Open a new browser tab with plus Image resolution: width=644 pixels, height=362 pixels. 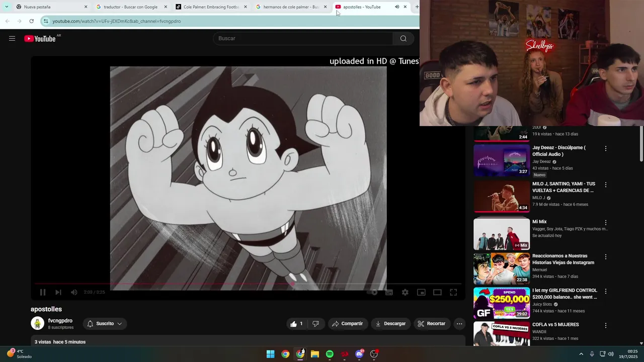click(x=417, y=7)
